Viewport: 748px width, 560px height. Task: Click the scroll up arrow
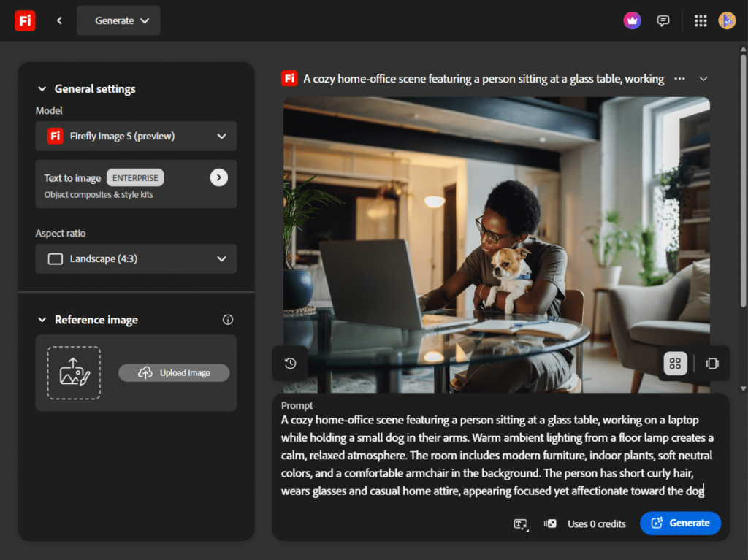(x=743, y=49)
